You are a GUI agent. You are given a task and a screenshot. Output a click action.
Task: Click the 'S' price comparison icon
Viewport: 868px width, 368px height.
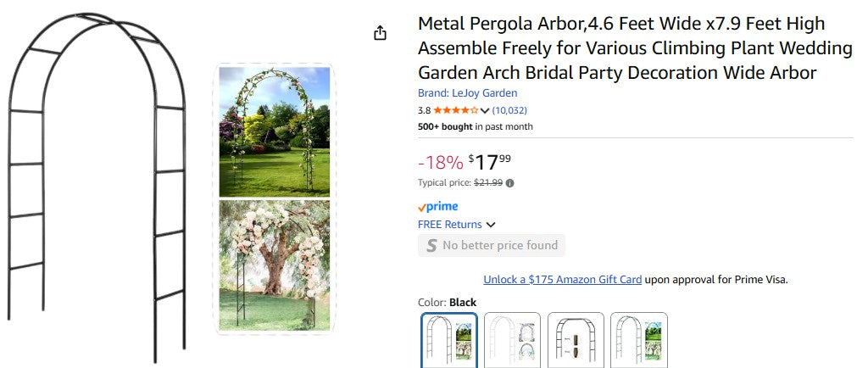tap(431, 245)
